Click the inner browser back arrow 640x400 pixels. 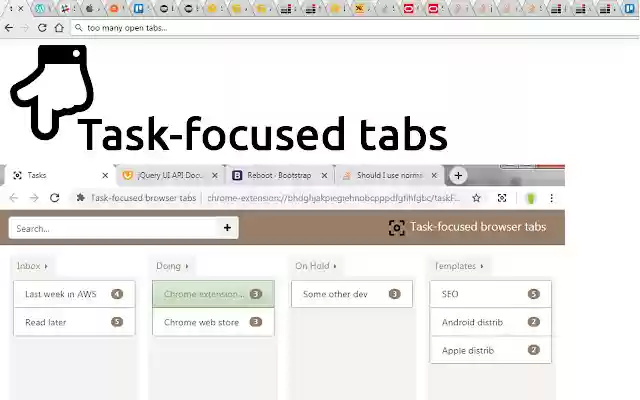13,198
